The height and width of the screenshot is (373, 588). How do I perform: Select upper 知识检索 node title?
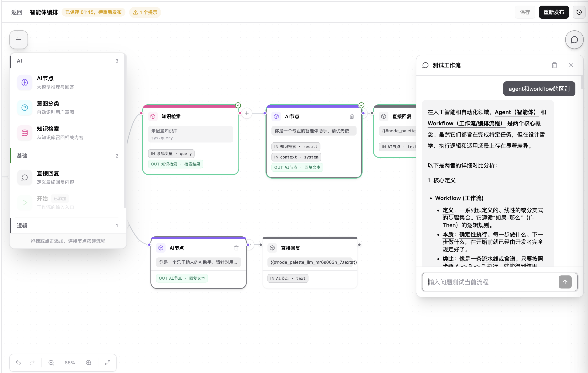[x=171, y=116]
